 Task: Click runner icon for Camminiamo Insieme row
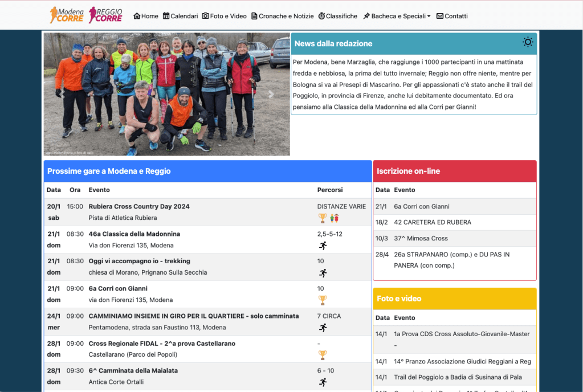[323, 328]
